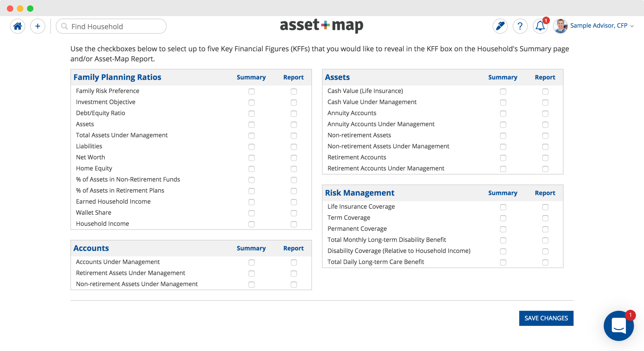Image resolution: width=644 pixels, height=351 pixels.
Task: Check Annuity Accounts Summary checkbox
Action: tap(503, 114)
